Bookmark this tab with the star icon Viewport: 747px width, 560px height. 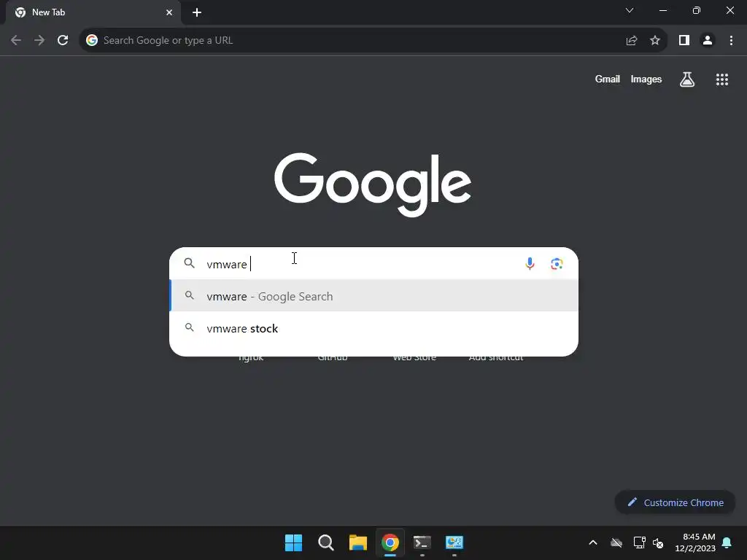655,41
